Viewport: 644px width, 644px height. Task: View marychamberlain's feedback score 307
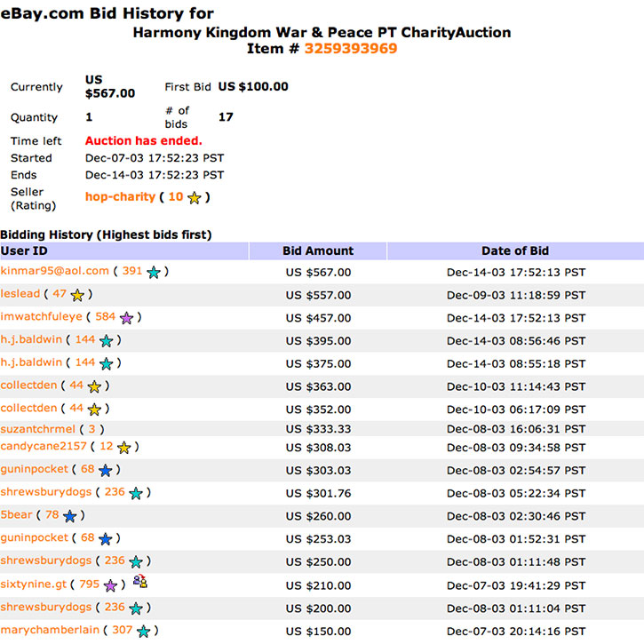pos(123,630)
